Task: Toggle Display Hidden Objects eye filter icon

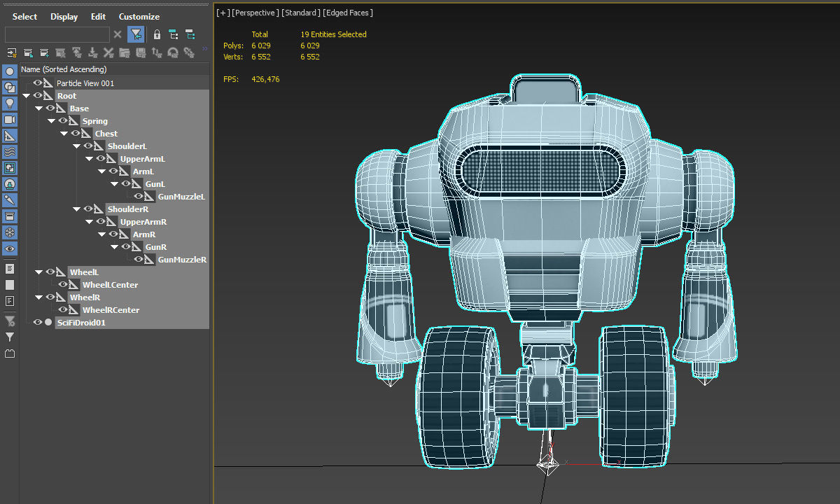Action: pyautogui.click(x=10, y=248)
